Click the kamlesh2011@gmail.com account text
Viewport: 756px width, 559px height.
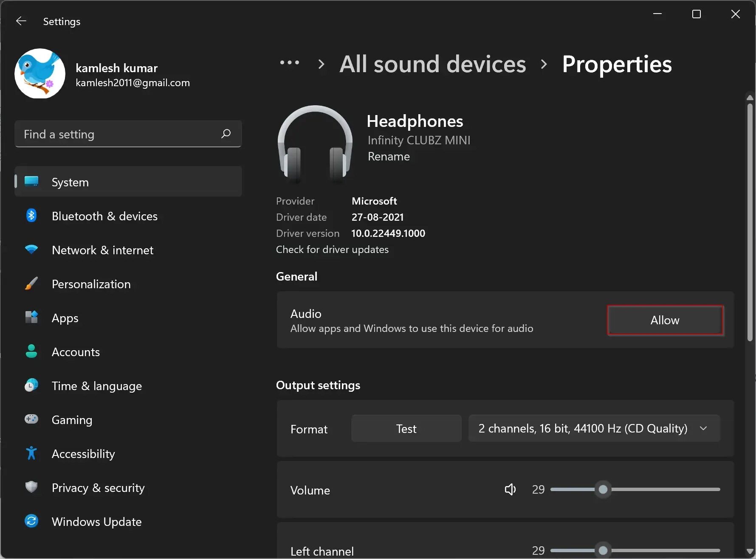[133, 82]
